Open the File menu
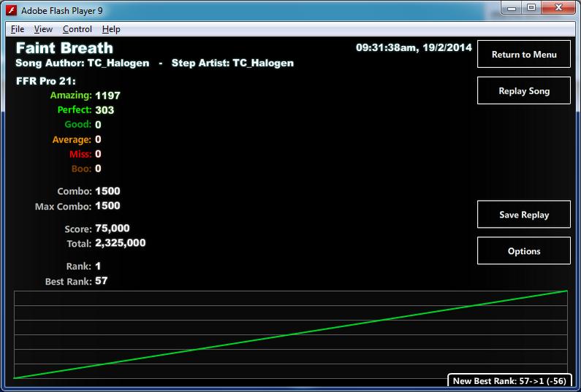This screenshot has width=581, height=392. tap(18, 29)
